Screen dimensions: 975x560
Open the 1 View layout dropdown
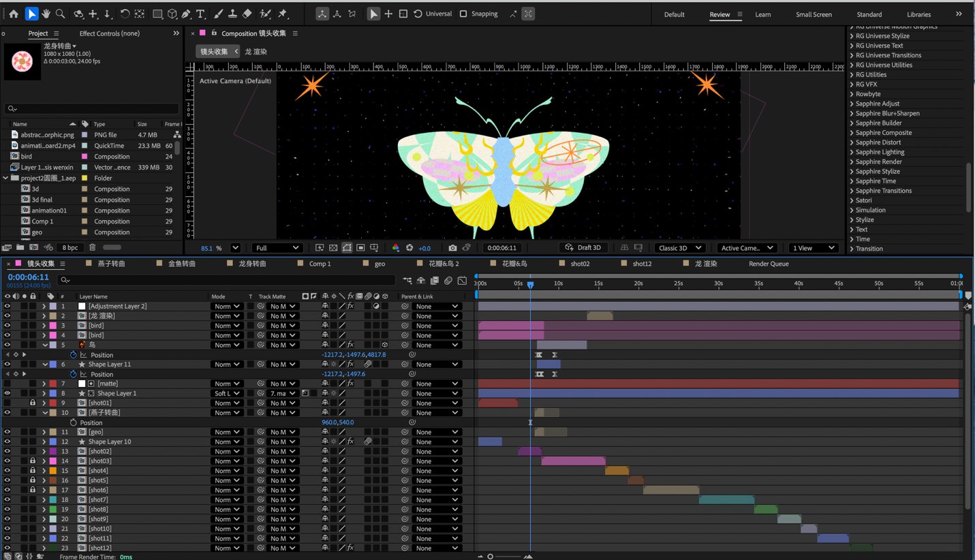[x=813, y=248]
